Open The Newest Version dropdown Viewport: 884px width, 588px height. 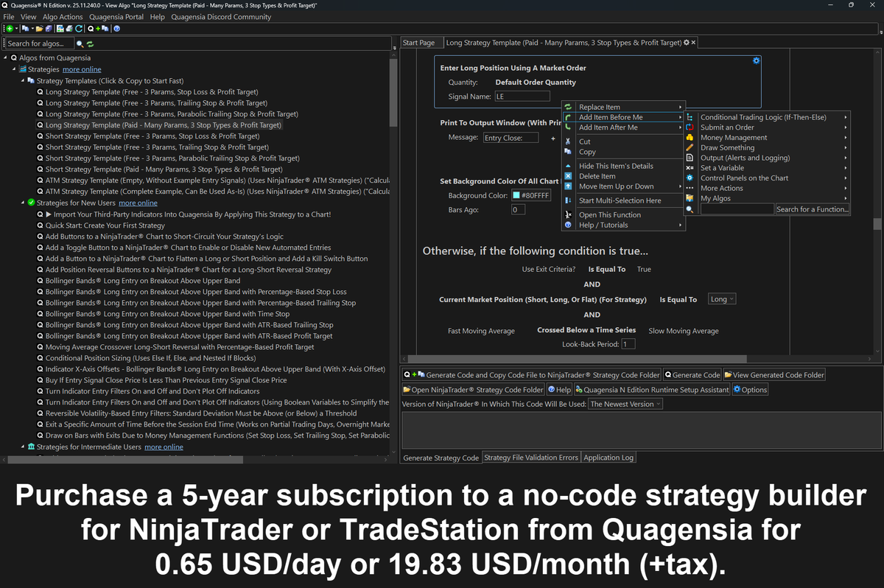626,404
